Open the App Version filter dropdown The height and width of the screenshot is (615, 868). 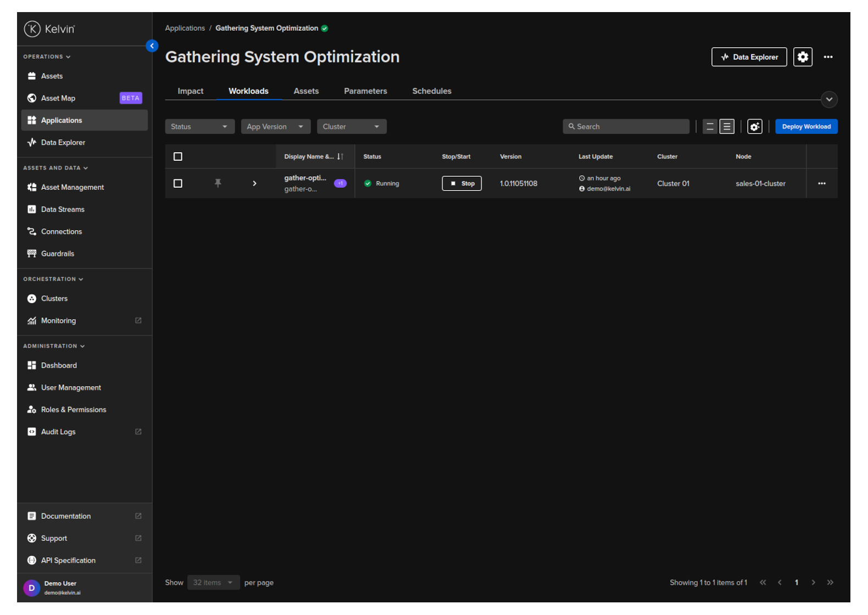click(x=275, y=127)
